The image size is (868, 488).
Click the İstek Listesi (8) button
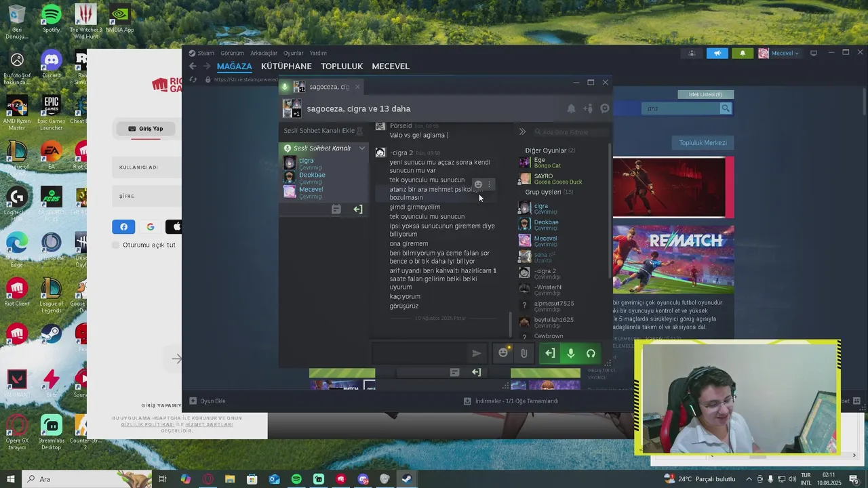[705, 95]
